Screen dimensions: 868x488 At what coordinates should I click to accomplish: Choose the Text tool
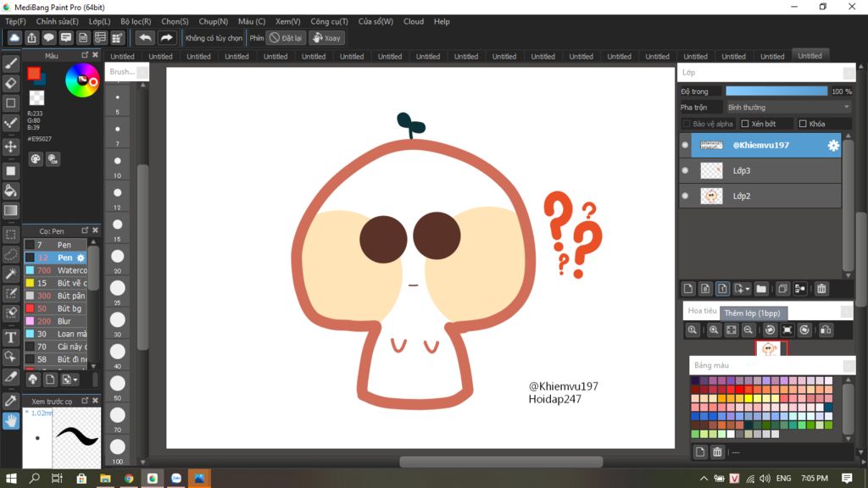coord(11,337)
